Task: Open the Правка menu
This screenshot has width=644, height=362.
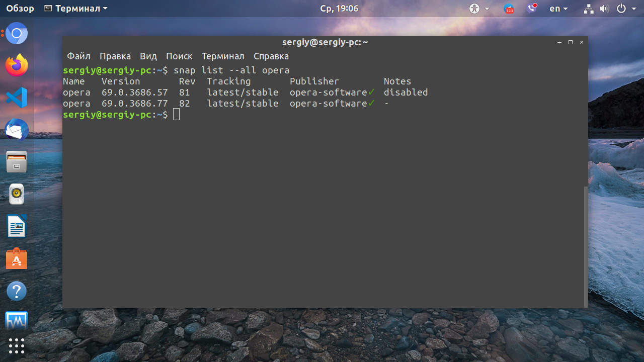Action: 115,56
